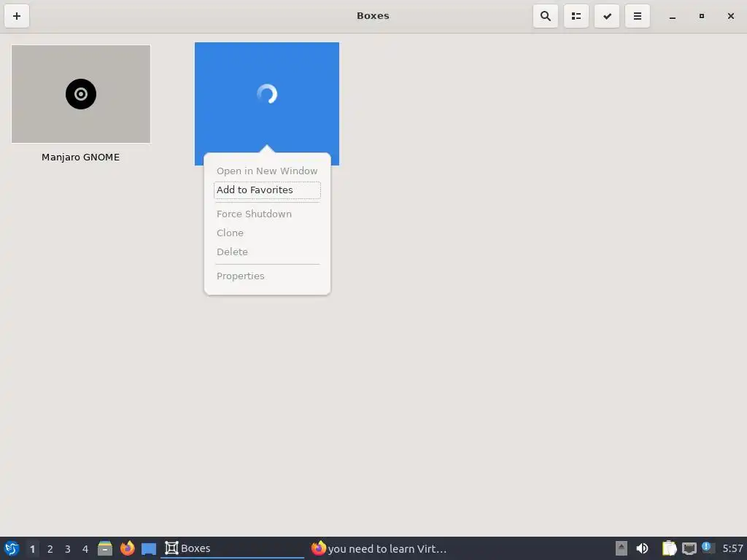
Task: Focus Boxes window in taskbar
Action: [x=232, y=548]
